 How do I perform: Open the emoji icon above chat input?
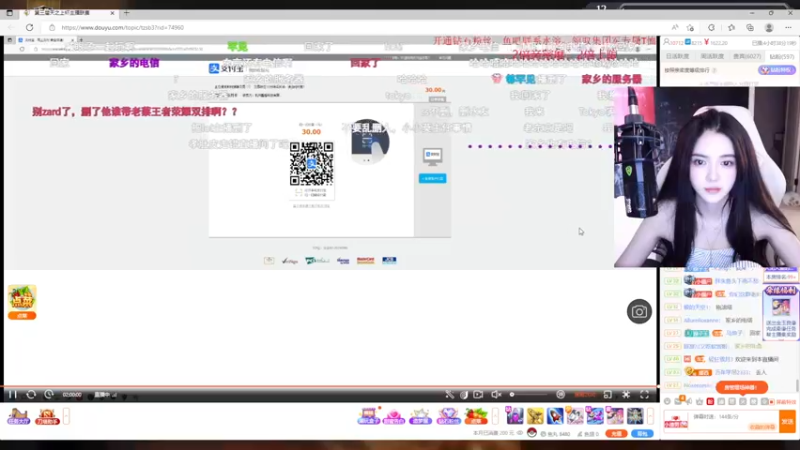(x=667, y=402)
